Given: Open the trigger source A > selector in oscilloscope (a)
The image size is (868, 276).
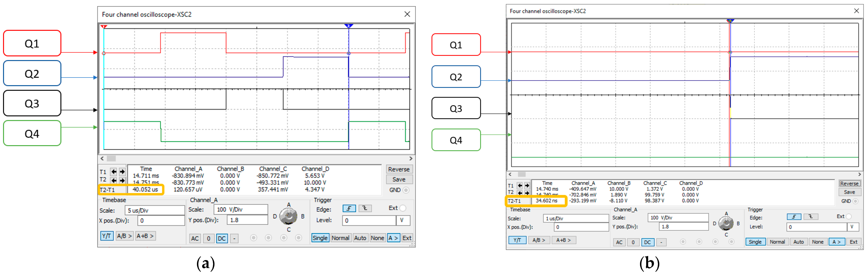Looking at the screenshot, I should tap(393, 238).
